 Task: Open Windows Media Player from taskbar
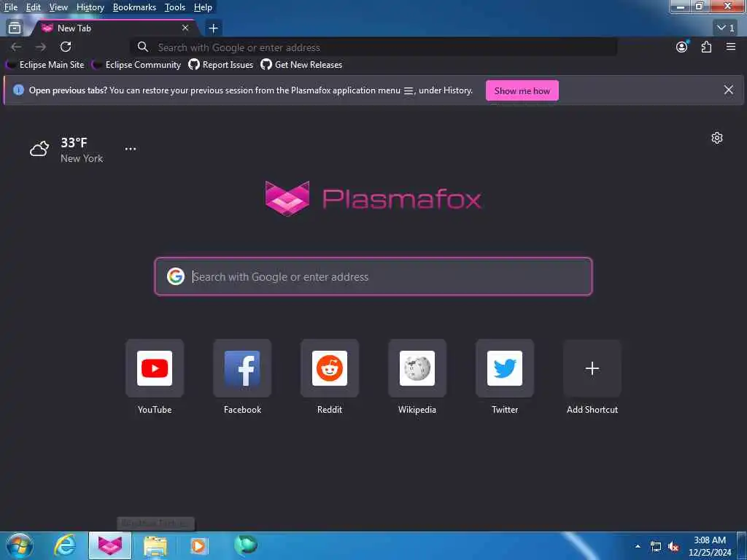pyautogui.click(x=198, y=545)
